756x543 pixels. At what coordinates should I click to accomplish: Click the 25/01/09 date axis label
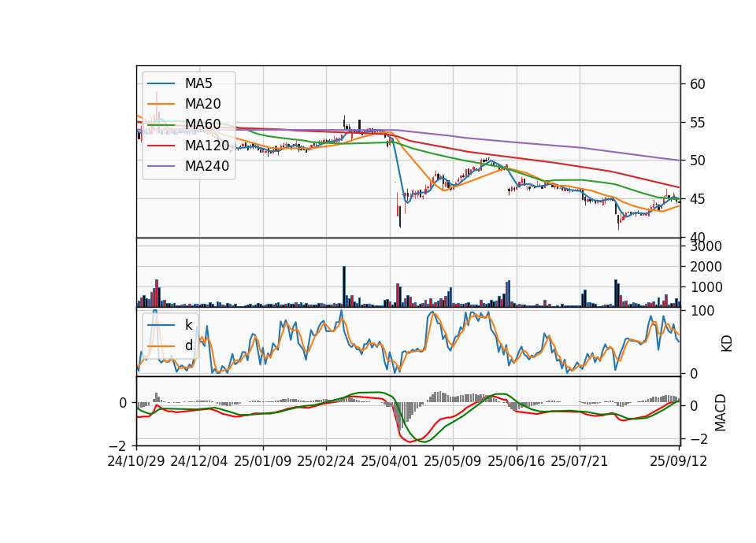(263, 461)
